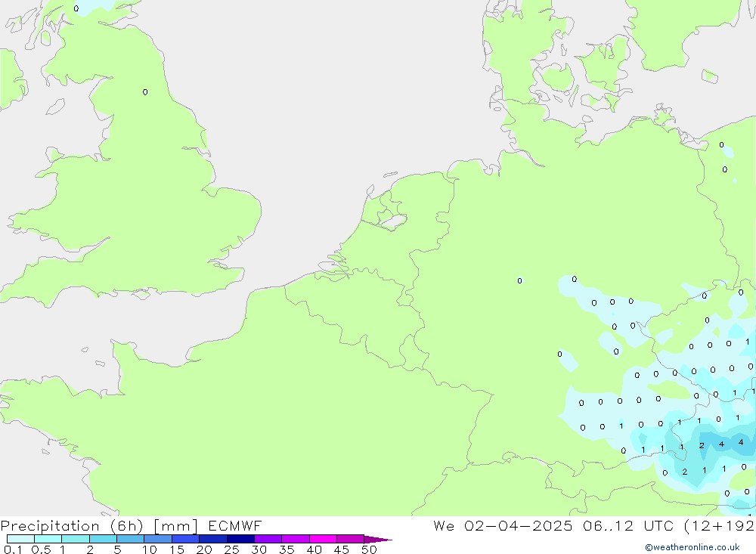Pick the 0.5–1 mm legend color box

click(48, 539)
